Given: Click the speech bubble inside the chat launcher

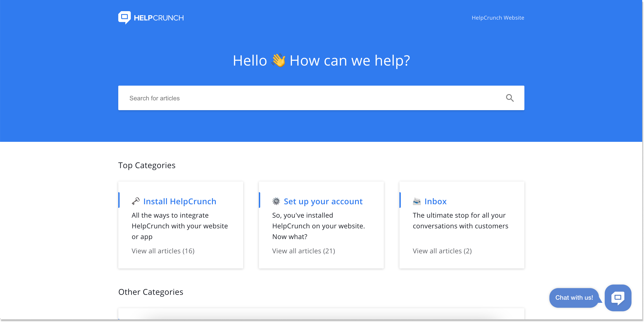Looking at the screenshot, I should [618, 297].
